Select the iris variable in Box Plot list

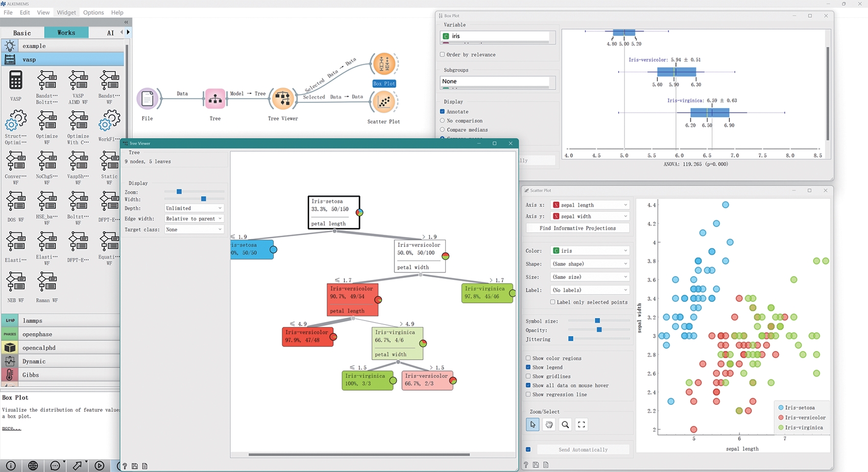[x=496, y=36]
